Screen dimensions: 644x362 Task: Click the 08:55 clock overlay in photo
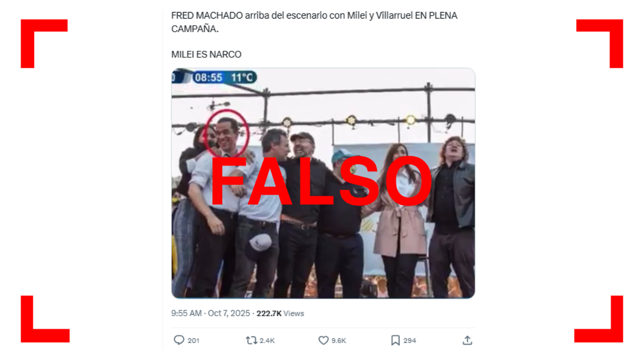(x=208, y=77)
